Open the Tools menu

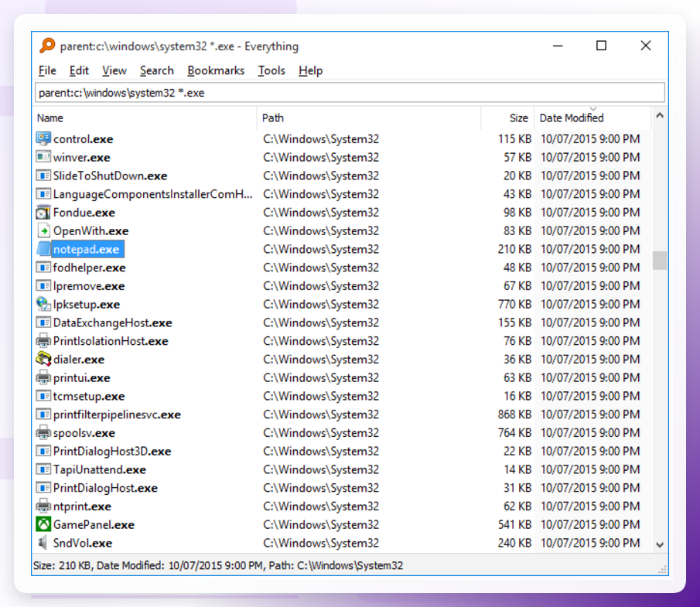point(271,70)
